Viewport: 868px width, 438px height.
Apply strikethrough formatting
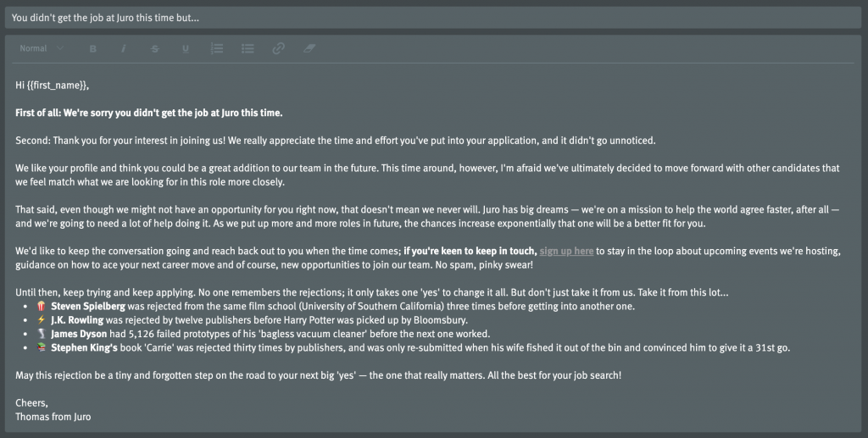click(155, 48)
